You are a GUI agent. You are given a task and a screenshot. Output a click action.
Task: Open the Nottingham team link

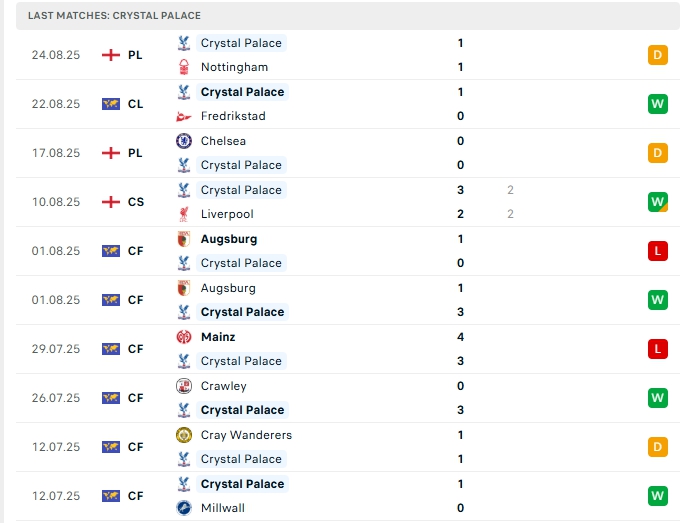coord(234,67)
